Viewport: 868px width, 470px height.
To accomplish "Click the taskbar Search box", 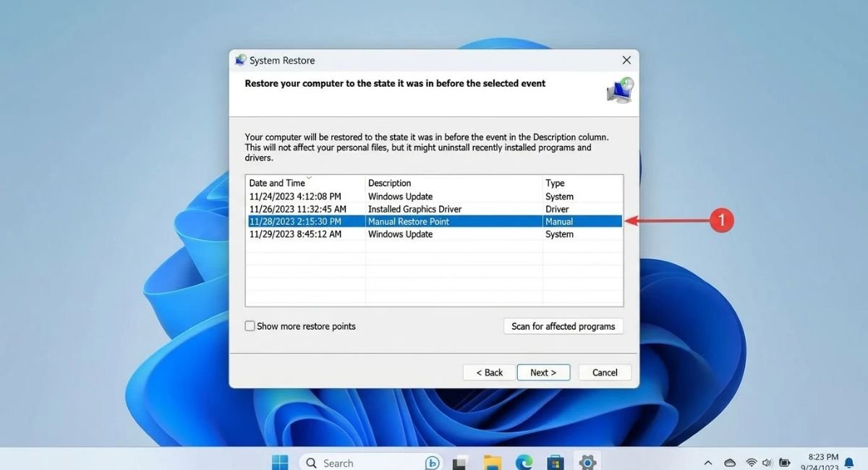I will (370, 462).
